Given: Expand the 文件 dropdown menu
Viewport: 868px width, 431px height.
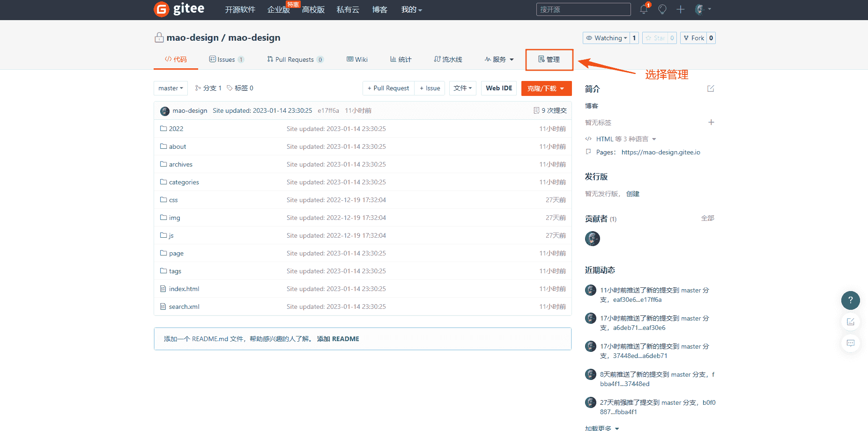Looking at the screenshot, I should point(462,88).
